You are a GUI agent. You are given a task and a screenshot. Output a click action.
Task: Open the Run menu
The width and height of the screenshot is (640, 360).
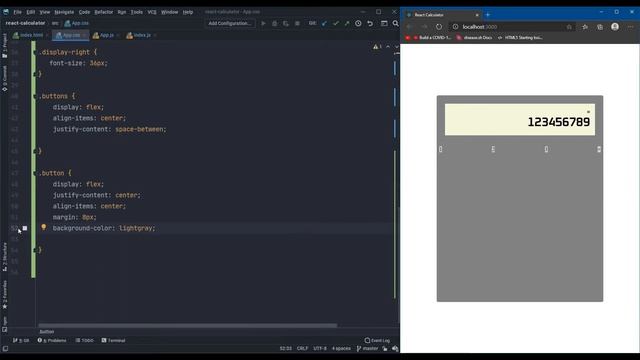pyautogui.click(x=122, y=12)
